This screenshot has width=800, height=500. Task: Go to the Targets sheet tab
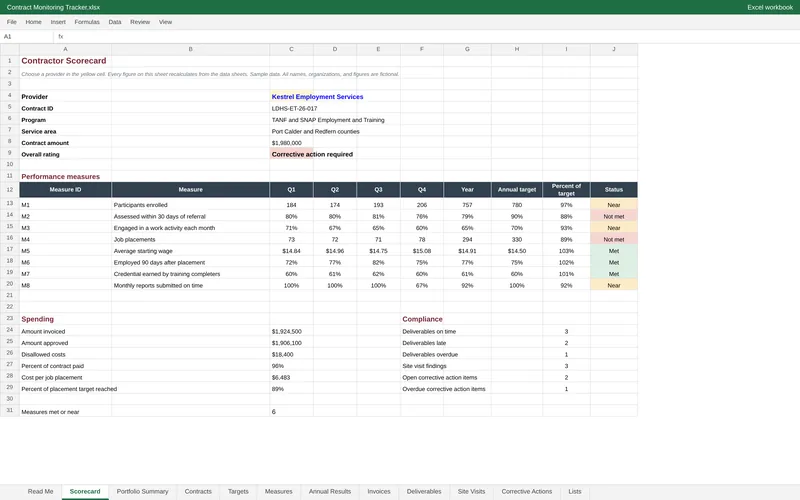[x=238, y=491]
